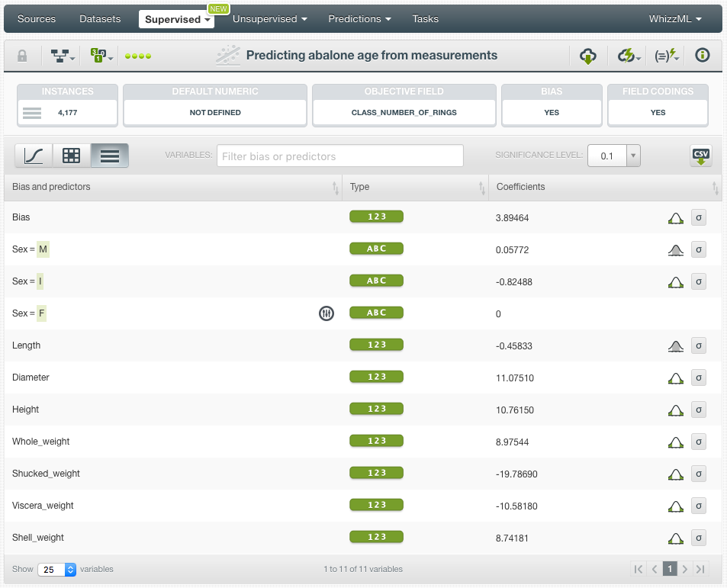Click the lock privacy icon

click(x=22, y=56)
